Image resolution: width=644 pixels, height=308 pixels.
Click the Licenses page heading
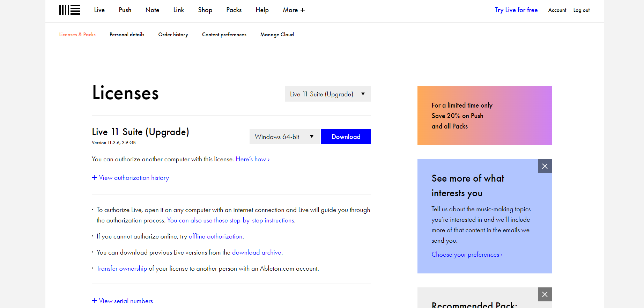click(x=126, y=93)
